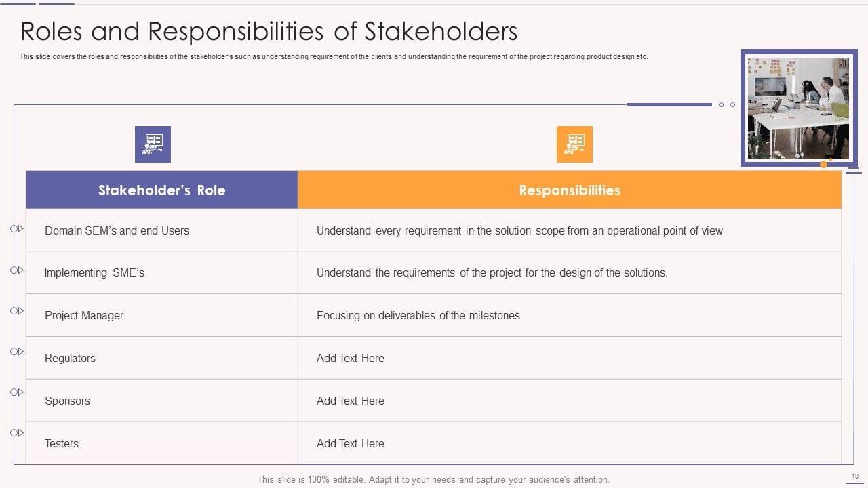Select the slide title about Stakeholders

(x=269, y=32)
